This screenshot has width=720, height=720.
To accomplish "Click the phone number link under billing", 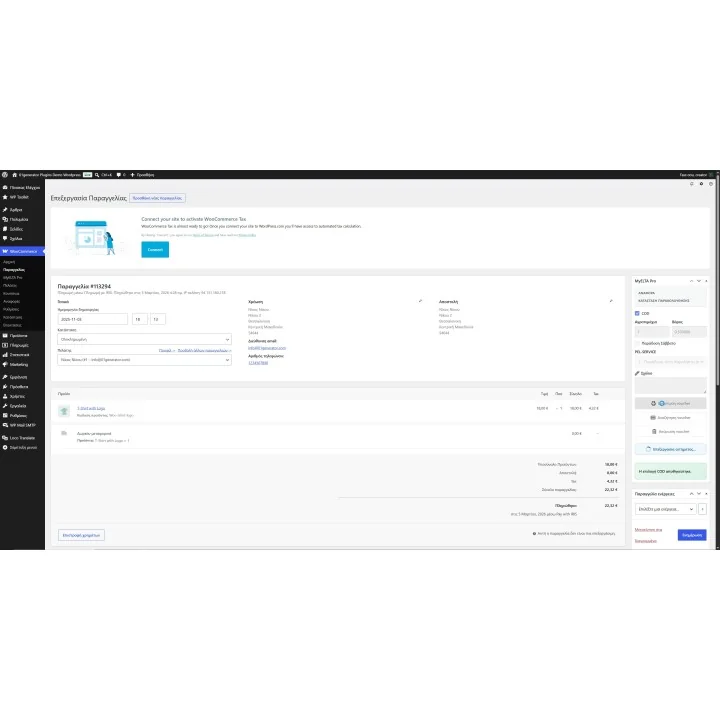I will tap(258, 363).
